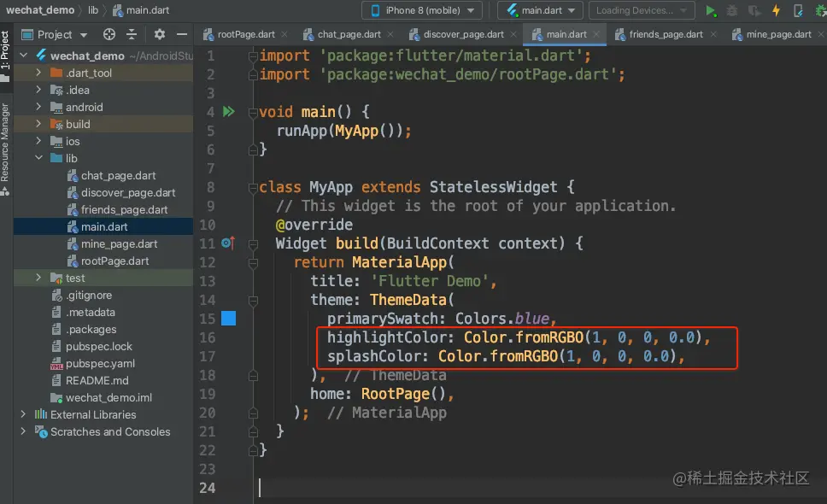This screenshot has height=504, width=827.
Task: Expand the test folder
Action: coord(38,278)
